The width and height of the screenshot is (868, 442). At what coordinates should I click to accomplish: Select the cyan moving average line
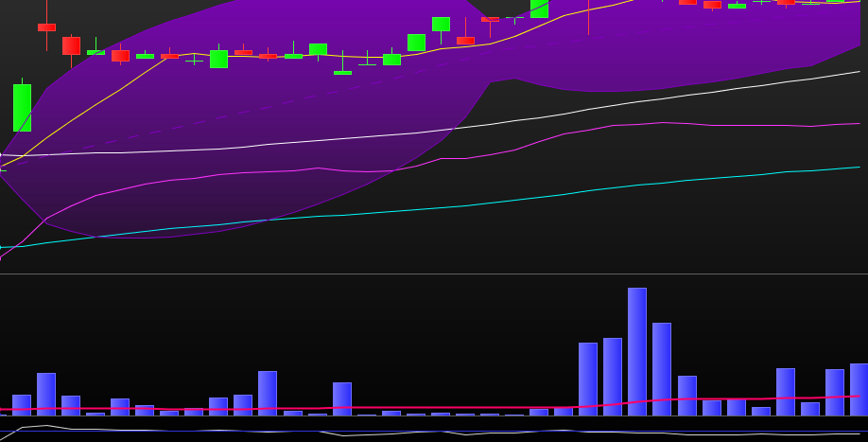[432, 209]
